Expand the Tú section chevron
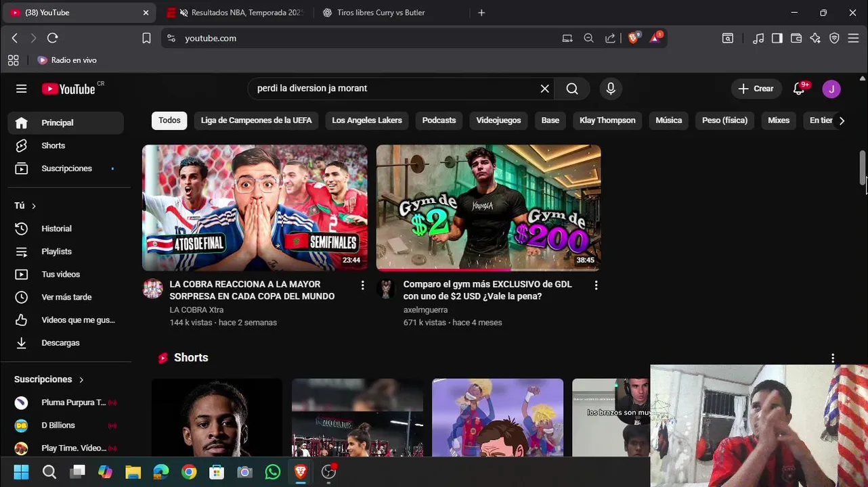This screenshot has width=868, height=487. point(33,206)
